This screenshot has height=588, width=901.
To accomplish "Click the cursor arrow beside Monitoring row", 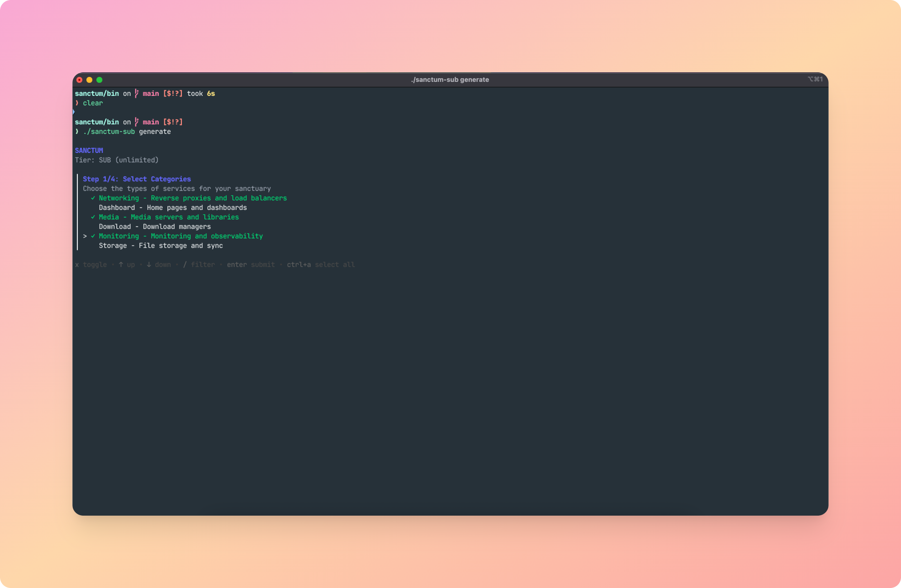I will point(85,236).
